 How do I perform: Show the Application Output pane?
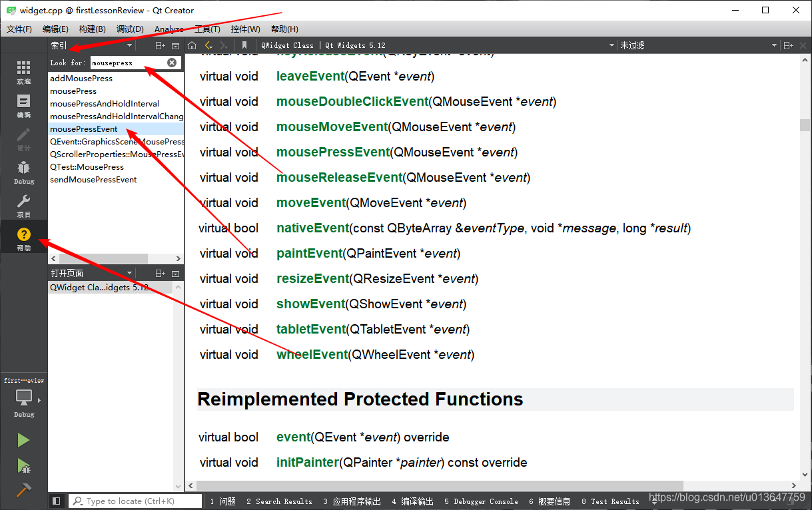point(352,501)
